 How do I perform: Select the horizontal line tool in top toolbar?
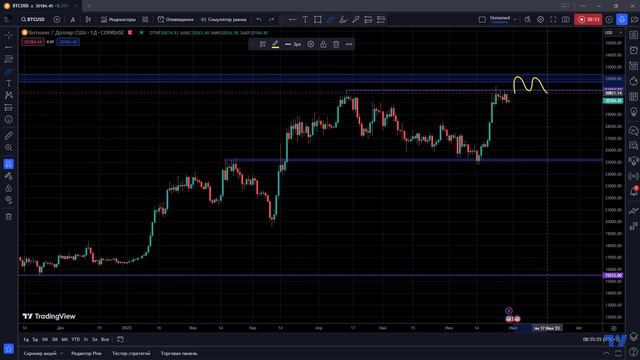coord(292,20)
